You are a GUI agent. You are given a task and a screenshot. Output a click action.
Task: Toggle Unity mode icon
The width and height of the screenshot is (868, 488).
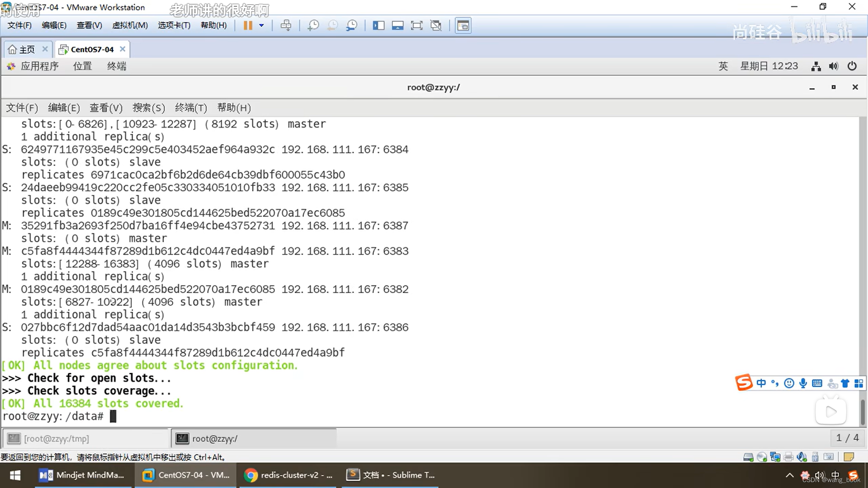tap(436, 25)
